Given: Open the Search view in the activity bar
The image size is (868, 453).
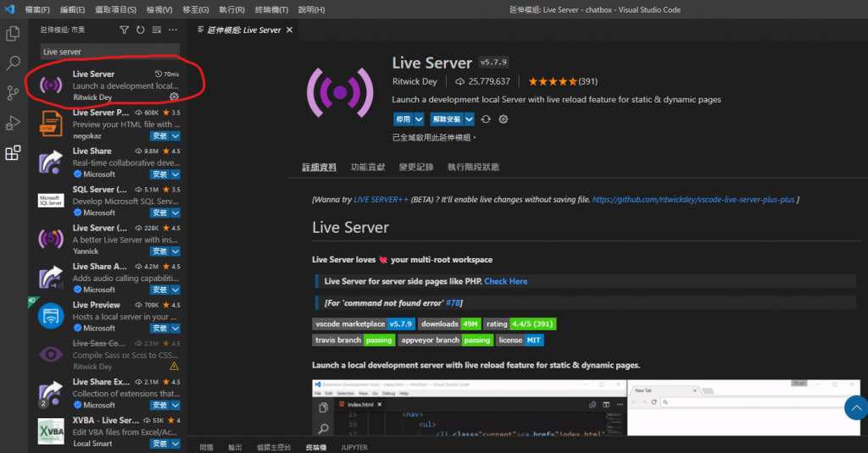Looking at the screenshot, I should [13, 63].
